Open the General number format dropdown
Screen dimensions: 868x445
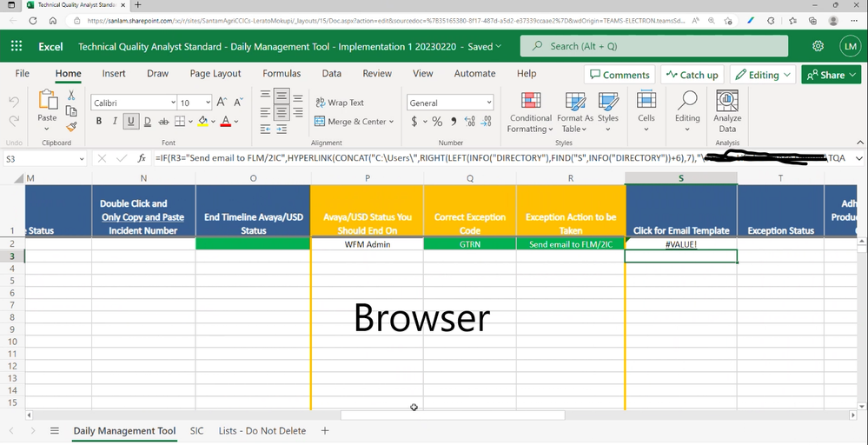[489, 103]
